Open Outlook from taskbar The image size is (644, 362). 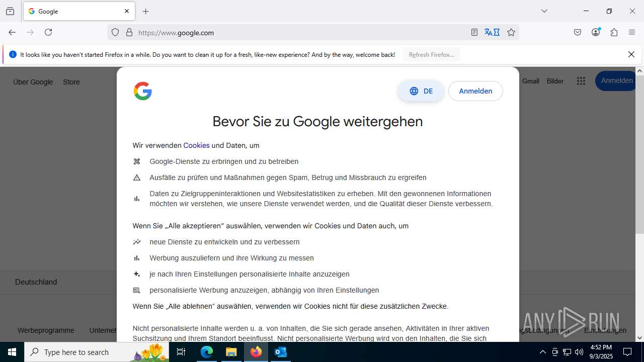[x=280, y=352]
